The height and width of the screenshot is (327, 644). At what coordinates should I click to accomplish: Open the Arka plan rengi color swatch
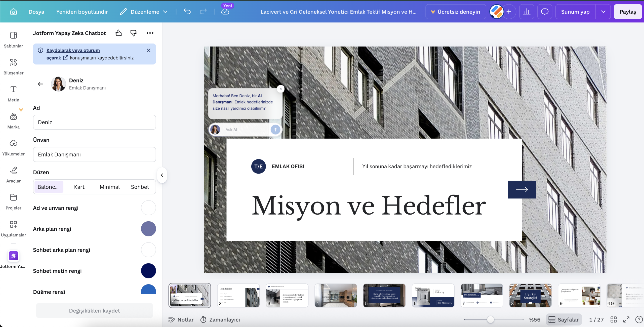(148, 229)
